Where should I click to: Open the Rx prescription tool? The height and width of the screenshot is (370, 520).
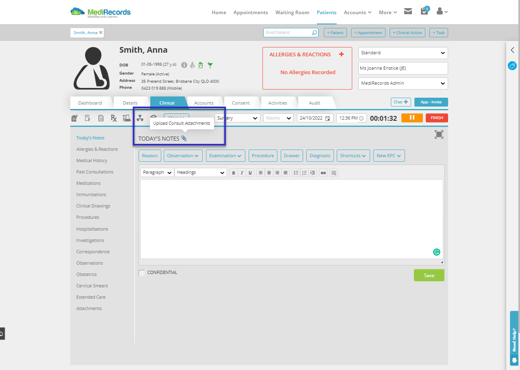pyautogui.click(x=114, y=118)
